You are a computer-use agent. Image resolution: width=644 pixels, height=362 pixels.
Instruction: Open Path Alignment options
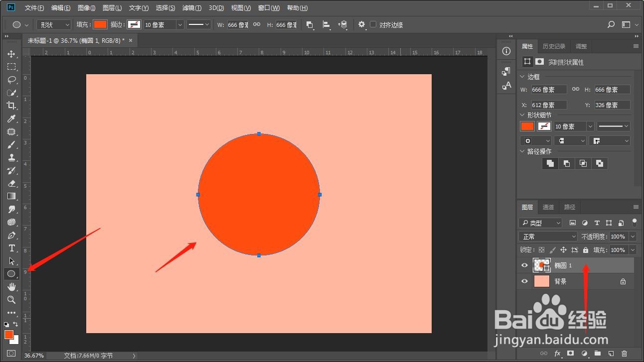pos(326,24)
